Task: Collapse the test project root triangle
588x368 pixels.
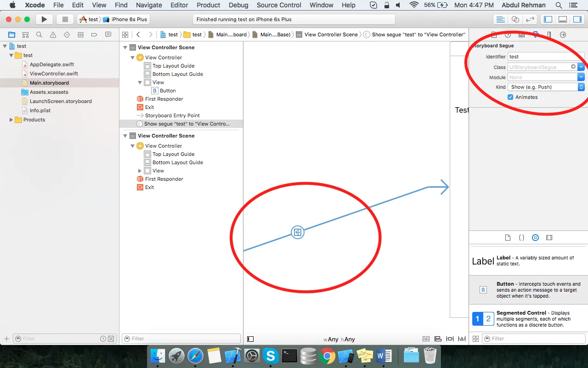Action: (5, 46)
